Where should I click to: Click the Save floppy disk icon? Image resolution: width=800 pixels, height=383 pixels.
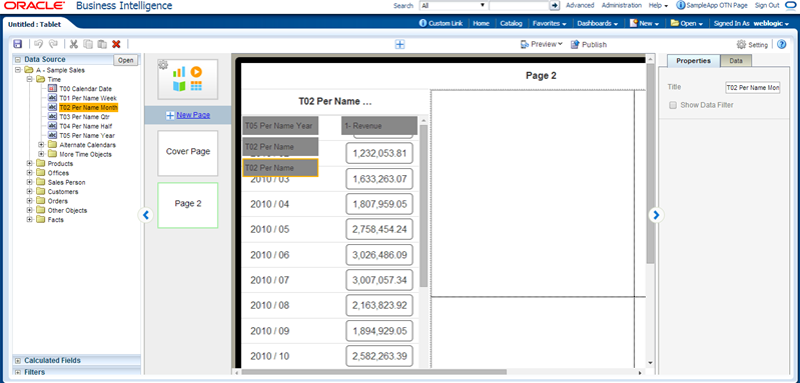pos(18,44)
